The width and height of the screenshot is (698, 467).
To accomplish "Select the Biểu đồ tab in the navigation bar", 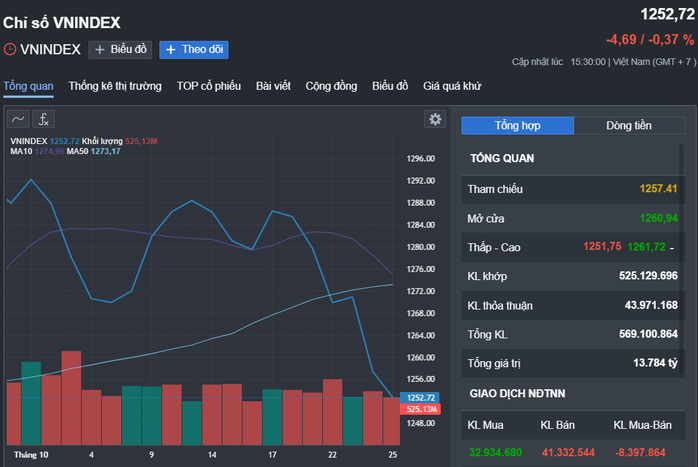I will click(390, 86).
